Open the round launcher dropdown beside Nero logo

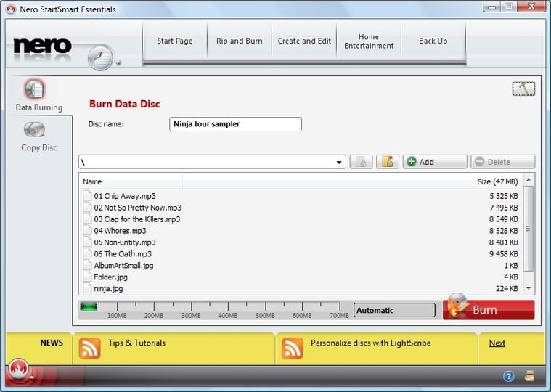pos(103,58)
